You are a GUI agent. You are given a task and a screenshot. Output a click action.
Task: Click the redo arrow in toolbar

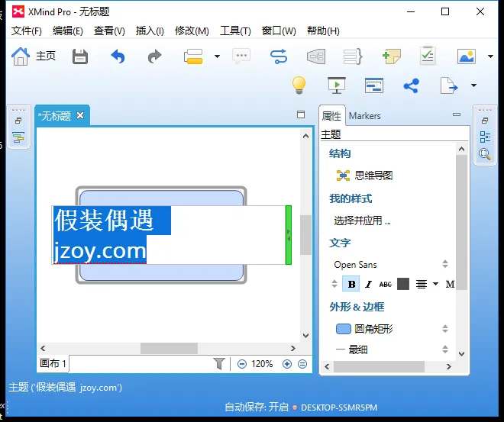(x=154, y=56)
